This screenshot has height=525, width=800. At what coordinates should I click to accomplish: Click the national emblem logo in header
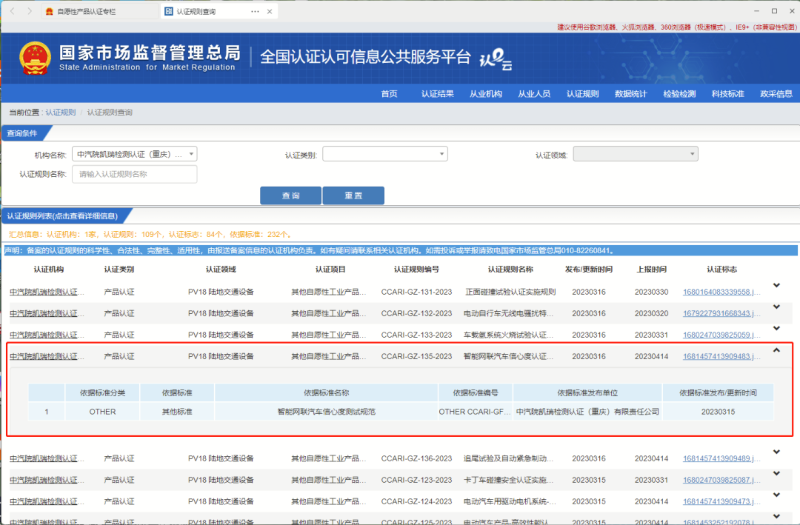pyautogui.click(x=30, y=56)
